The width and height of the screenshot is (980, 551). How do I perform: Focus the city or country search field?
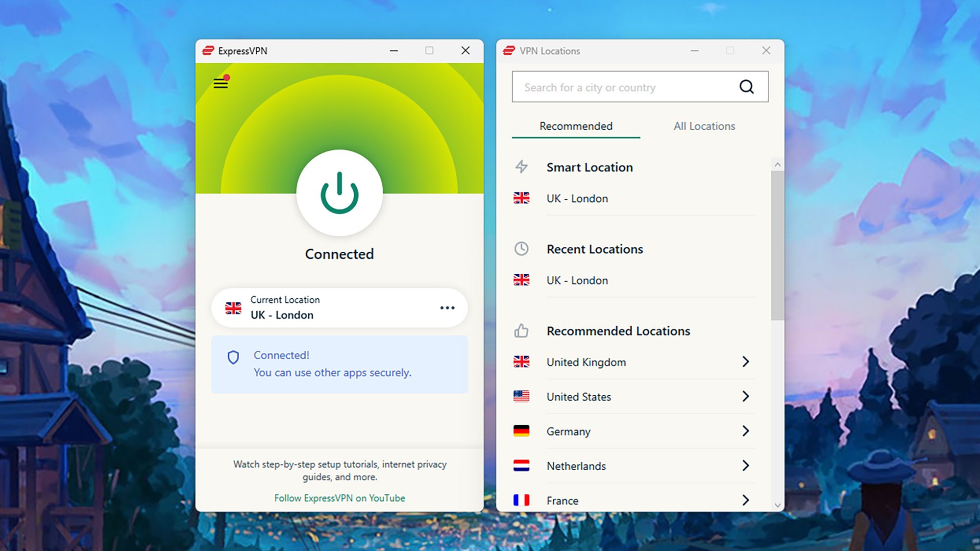[x=640, y=87]
